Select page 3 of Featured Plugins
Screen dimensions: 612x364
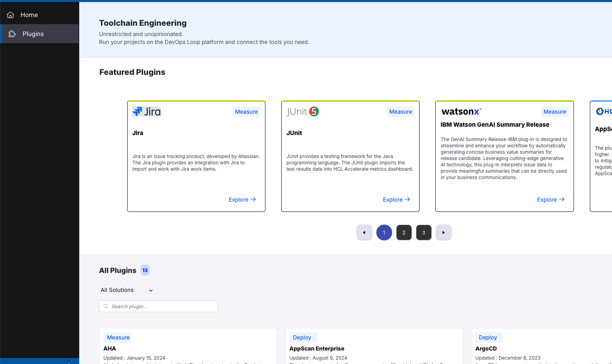[424, 233]
